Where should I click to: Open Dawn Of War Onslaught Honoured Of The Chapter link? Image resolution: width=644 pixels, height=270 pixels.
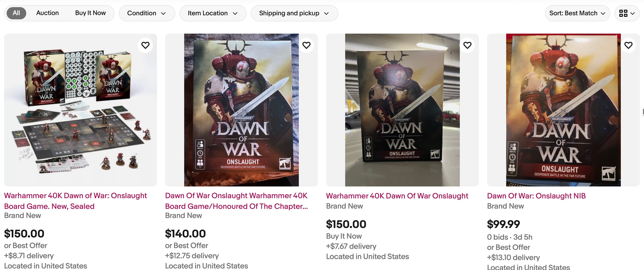point(236,201)
